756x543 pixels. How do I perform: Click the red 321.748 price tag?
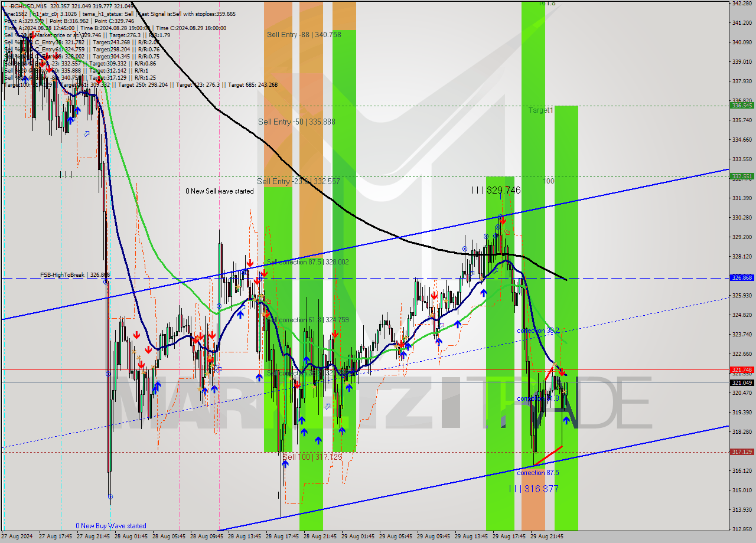click(x=741, y=369)
